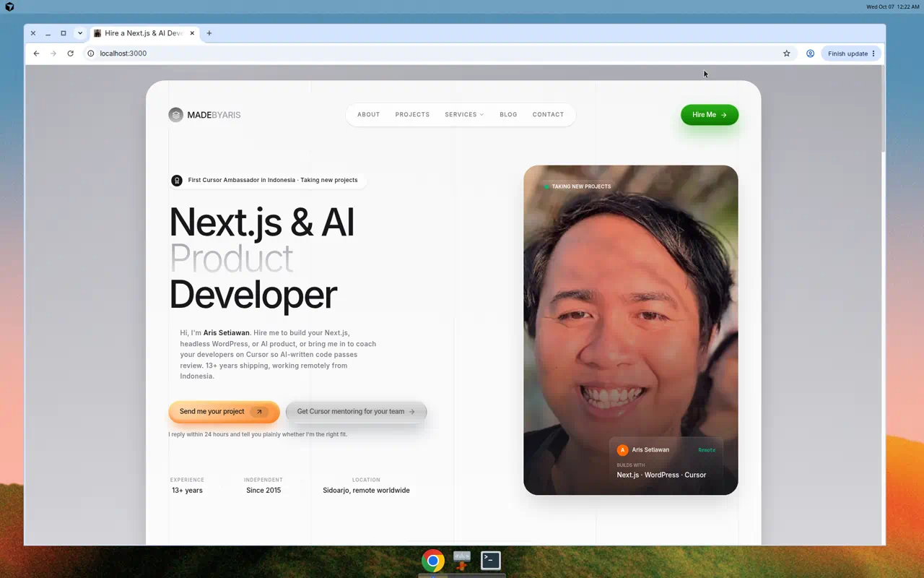Viewport: 924px width, 578px height.
Task: Open the CONTACT nav link
Action: [x=548, y=115]
